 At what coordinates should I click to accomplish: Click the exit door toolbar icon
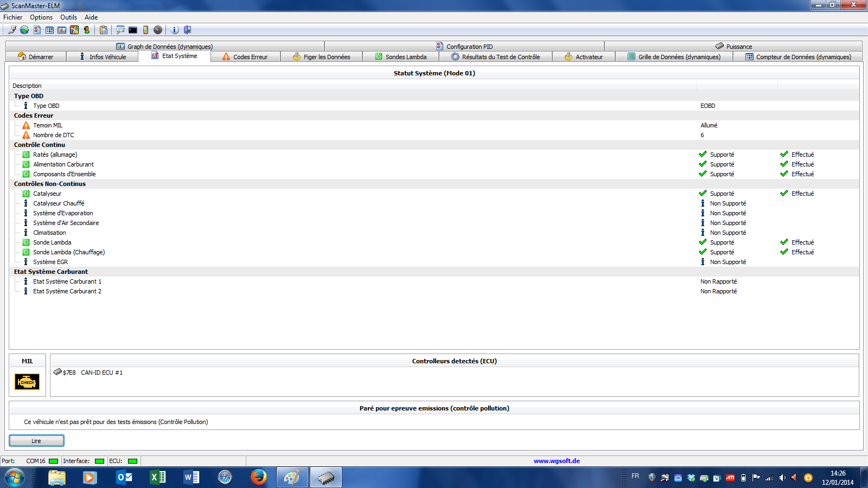188,30
